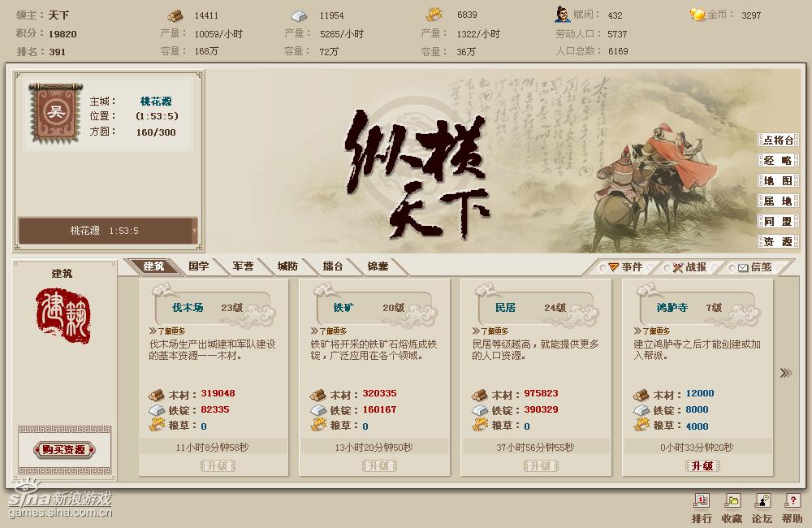Switch to the 国学 tab
The image size is (812, 528).
click(x=199, y=266)
